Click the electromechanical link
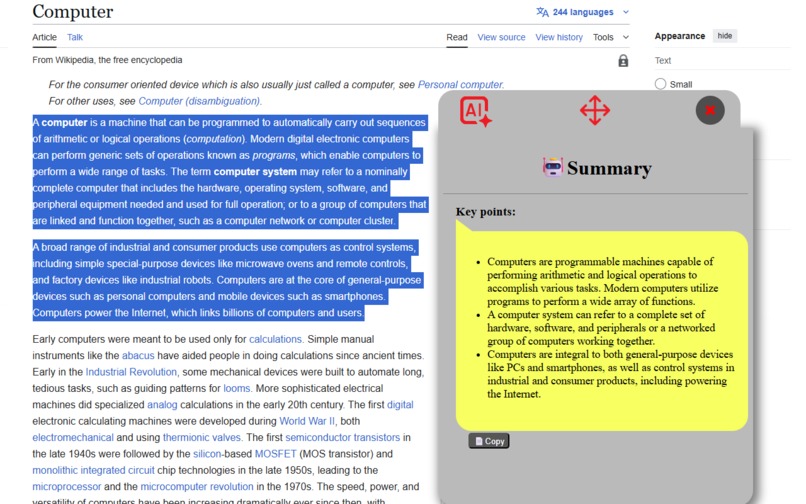The image size is (806, 504). pos(73,437)
